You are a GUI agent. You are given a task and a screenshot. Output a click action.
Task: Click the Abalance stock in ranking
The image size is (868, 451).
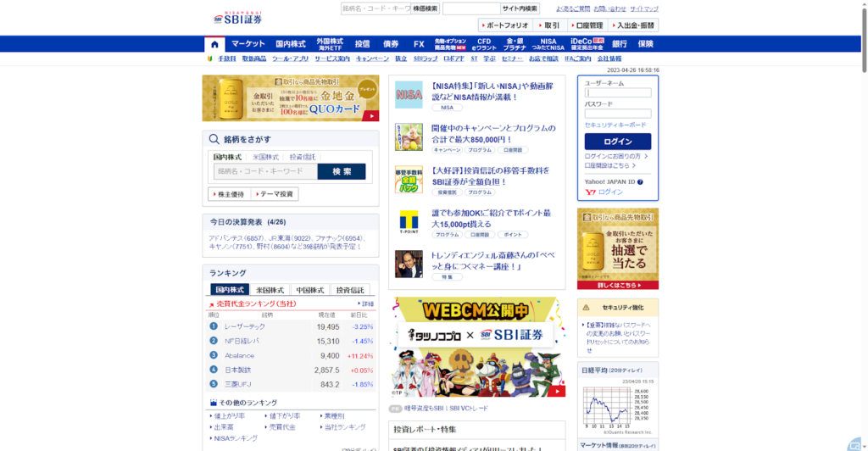(x=239, y=356)
